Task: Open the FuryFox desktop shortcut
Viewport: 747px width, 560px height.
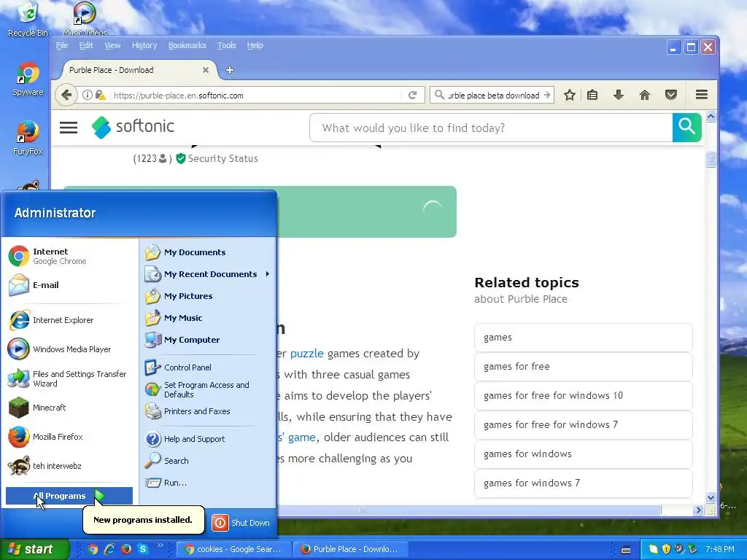Action: point(28,138)
